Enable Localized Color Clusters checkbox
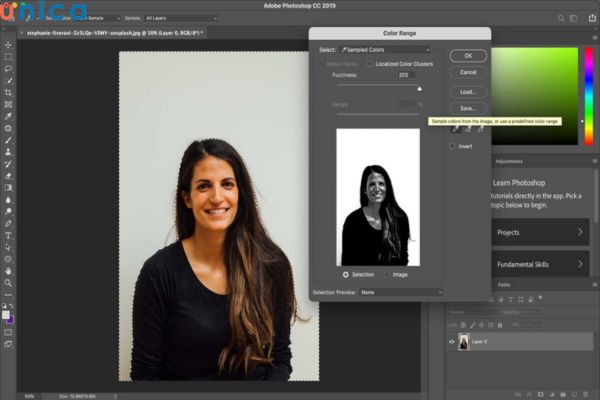The height and width of the screenshot is (400, 600). click(369, 64)
